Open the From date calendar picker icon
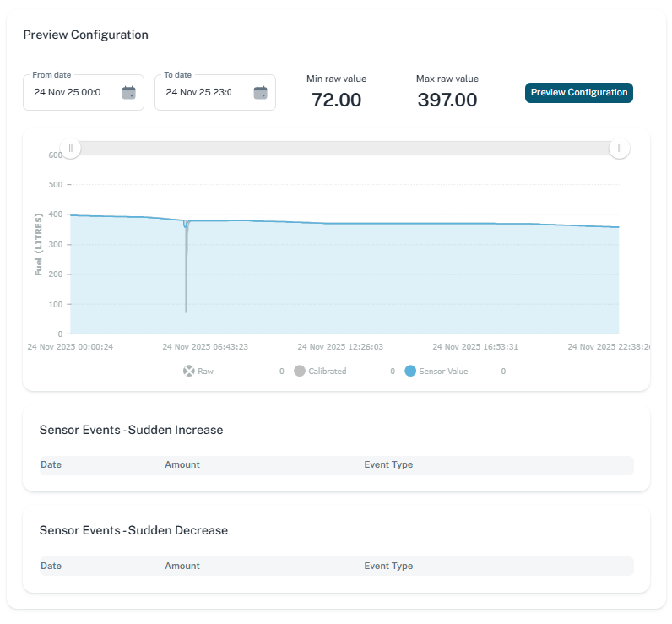672x624 pixels. pyautogui.click(x=128, y=93)
